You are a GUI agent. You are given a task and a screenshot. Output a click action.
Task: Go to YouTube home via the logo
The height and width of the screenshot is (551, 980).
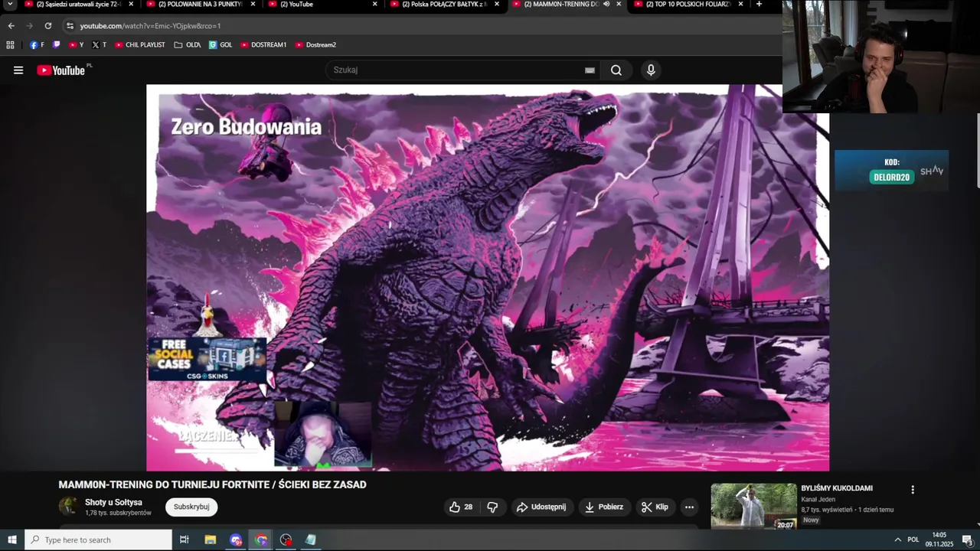tap(60, 70)
